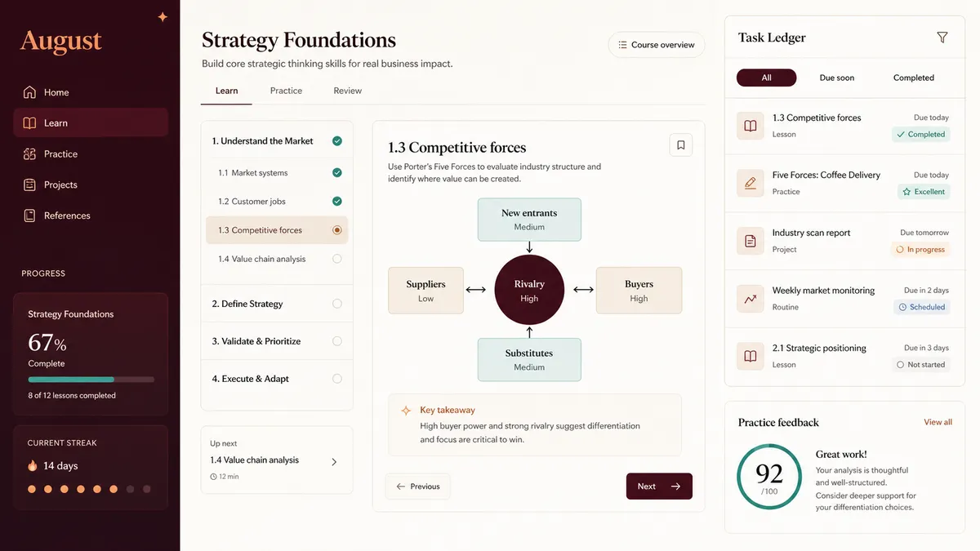Click the Scheduled status badge
Screen dimensions: 980x551
[x=921, y=307]
